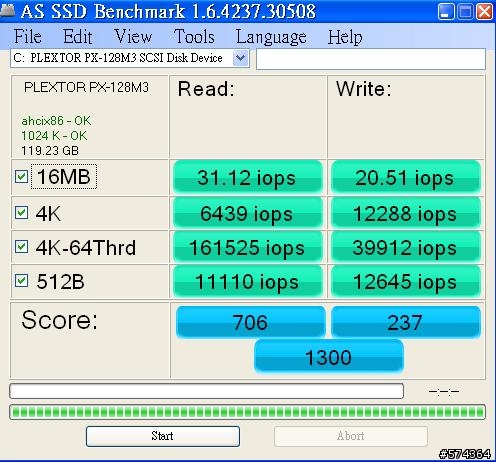Image resolution: width=496 pixels, height=462 pixels.
Task: Click the empty current-test progress bar
Action: tap(207, 391)
